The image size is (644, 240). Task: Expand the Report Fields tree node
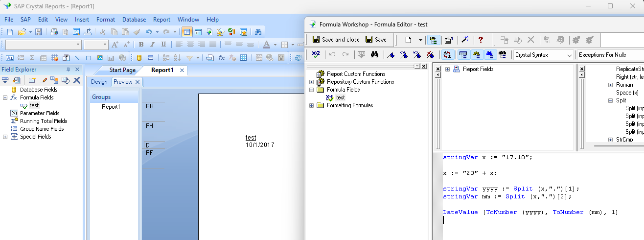tap(447, 69)
